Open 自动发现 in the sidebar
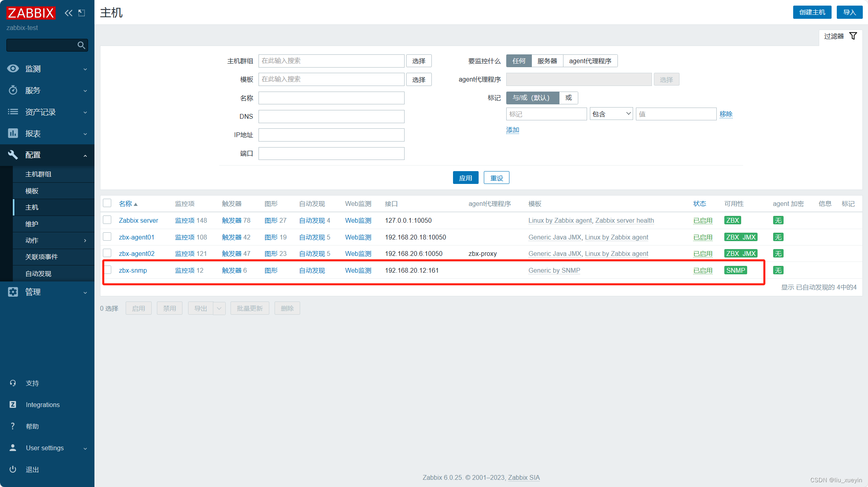This screenshot has height=487, width=868. (x=38, y=273)
